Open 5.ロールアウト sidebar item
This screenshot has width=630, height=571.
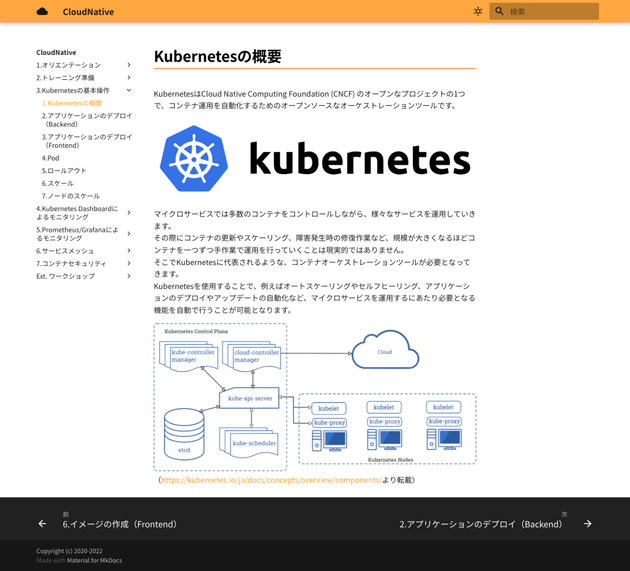point(64,171)
